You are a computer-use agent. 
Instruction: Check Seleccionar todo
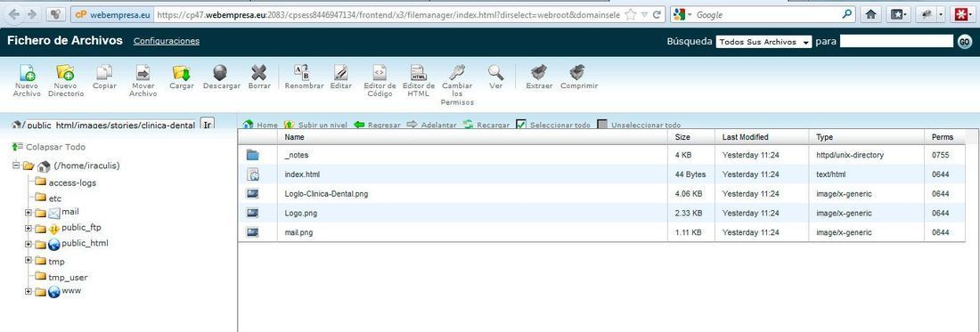pyautogui.click(x=521, y=125)
